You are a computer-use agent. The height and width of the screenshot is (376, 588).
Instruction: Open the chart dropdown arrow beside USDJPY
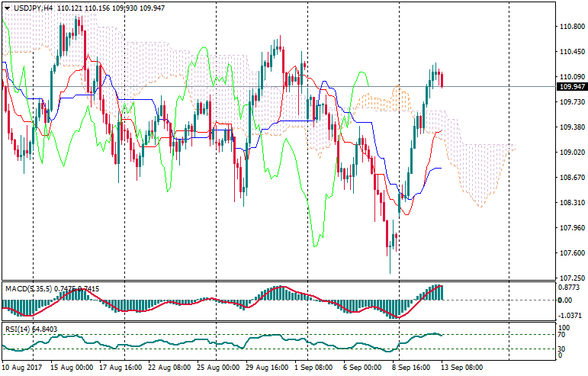[x=6, y=8]
